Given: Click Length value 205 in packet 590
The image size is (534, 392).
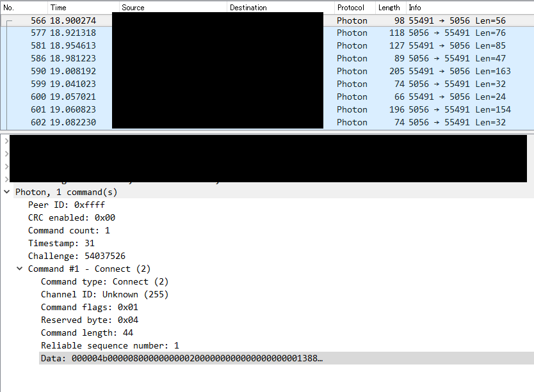Looking at the screenshot, I should (x=397, y=71).
